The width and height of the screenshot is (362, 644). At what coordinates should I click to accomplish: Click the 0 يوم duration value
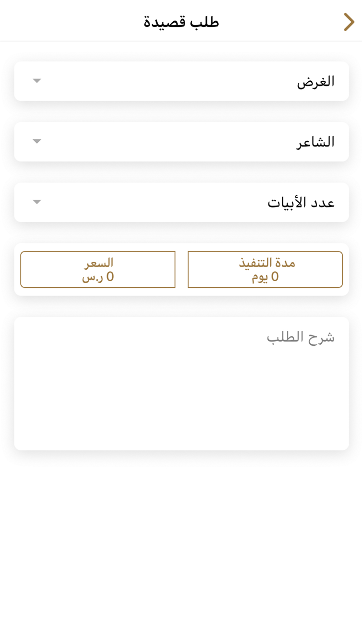[265, 276]
